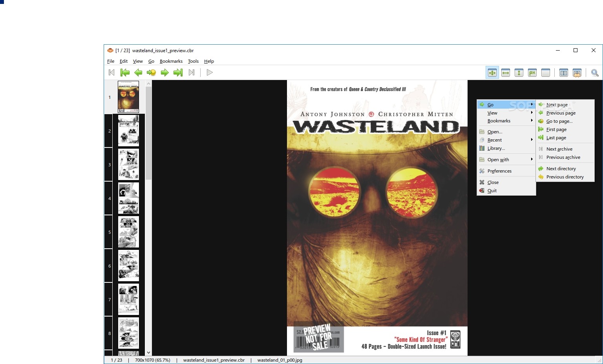Click the Previous archive toolbar icon
The height and width of the screenshot is (364, 603).
[x=111, y=73]
